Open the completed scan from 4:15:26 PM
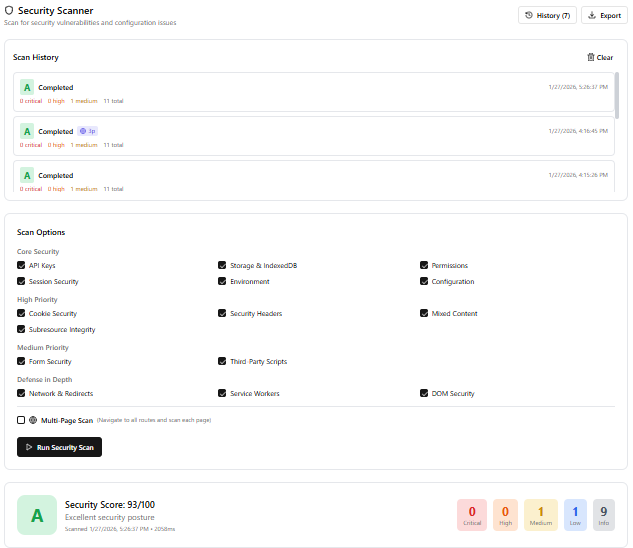 314,176
